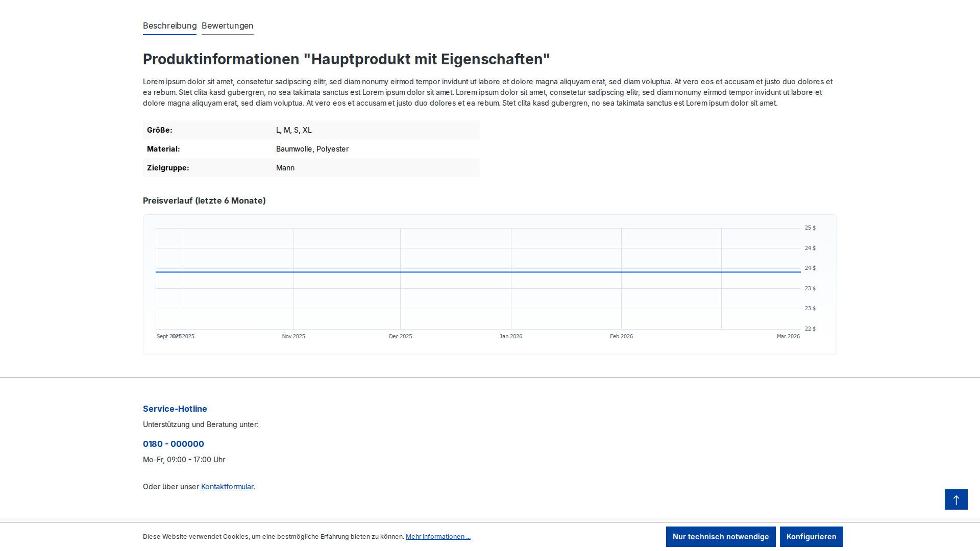Click the 0180 - 000000 hotline number
The image size is (980, 551).
point(174,444)
